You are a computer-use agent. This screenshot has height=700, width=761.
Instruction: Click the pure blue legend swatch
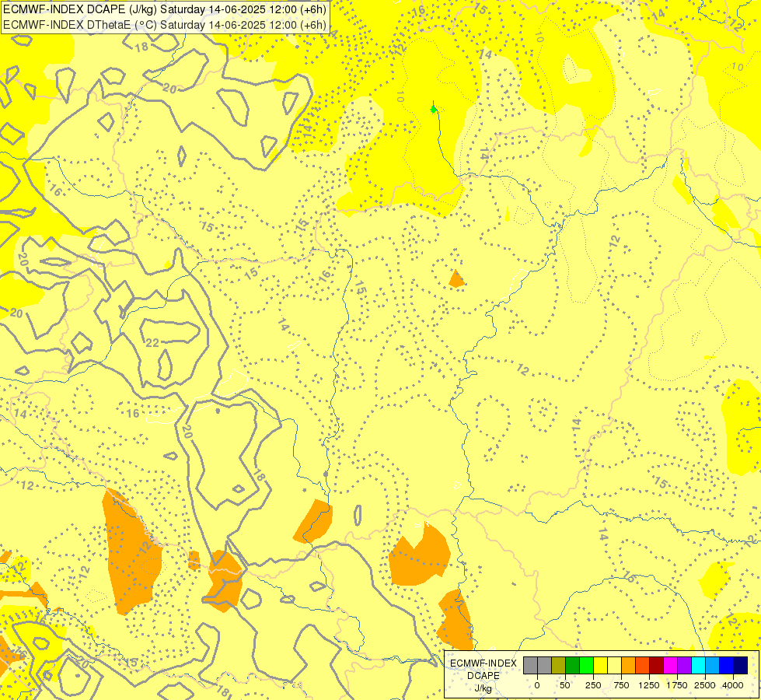[727, 665]
